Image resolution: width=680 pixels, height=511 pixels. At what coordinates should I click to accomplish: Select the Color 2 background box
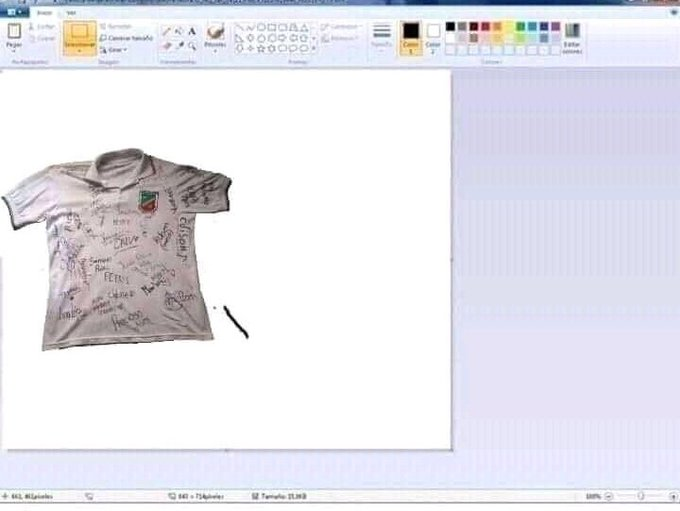(433, 38)
